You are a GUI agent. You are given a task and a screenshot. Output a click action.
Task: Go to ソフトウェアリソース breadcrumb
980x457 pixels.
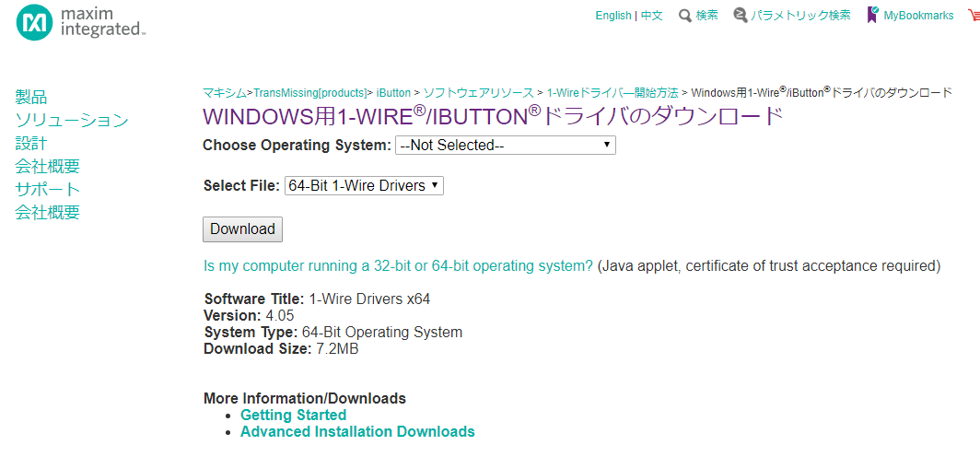[x=478, y=92]
